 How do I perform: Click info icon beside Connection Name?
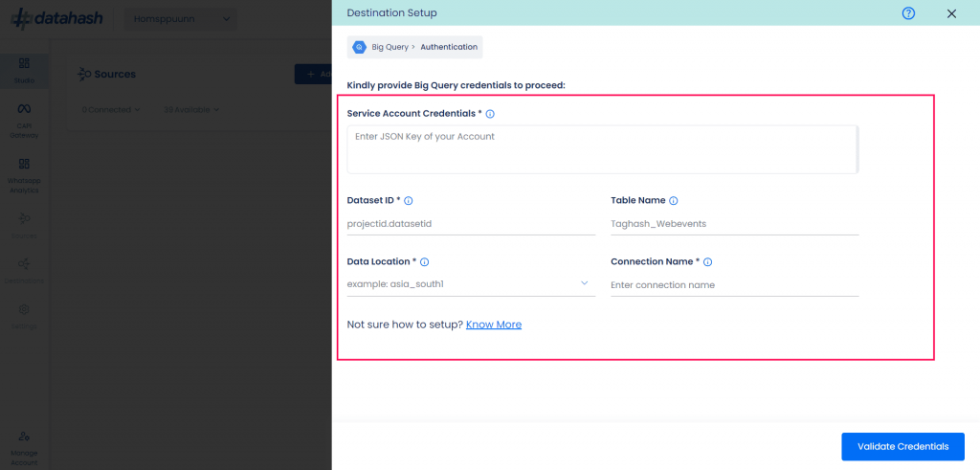point(708,261)
